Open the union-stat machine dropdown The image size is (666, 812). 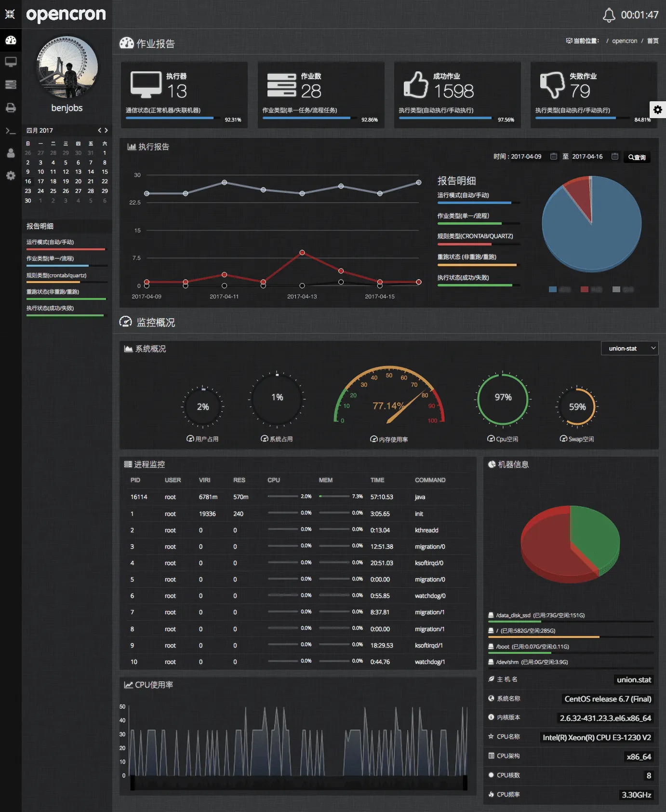(x=630, y=348)
